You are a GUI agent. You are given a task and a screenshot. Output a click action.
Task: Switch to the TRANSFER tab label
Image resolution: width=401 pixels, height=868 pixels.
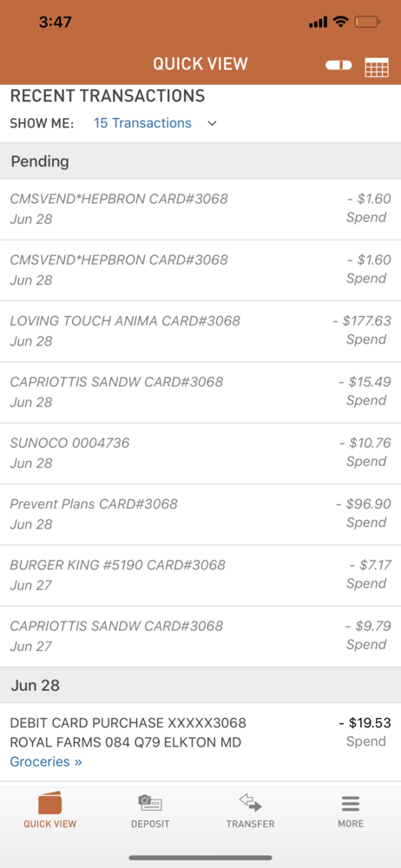click(250, 824)
